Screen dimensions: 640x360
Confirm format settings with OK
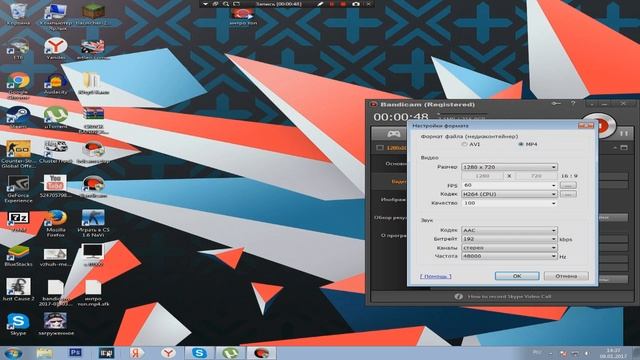(517, 276)
